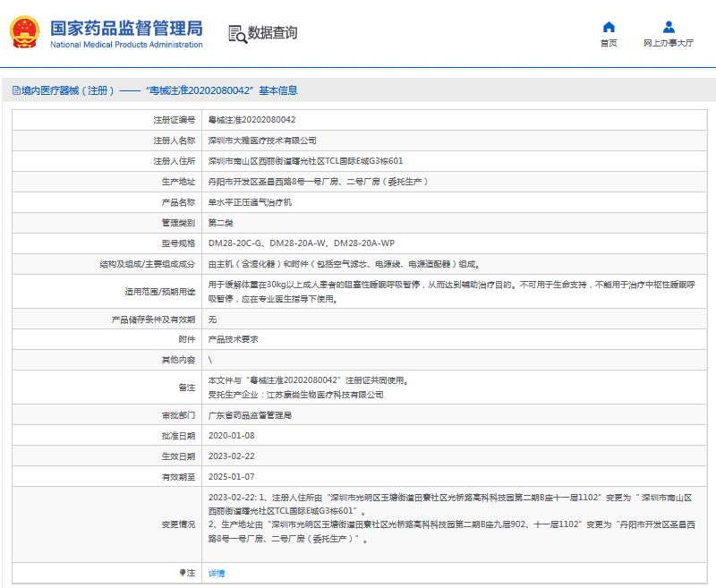Open the 数据查询 search icon
The image size is (716, 588).
click(237, 34)
